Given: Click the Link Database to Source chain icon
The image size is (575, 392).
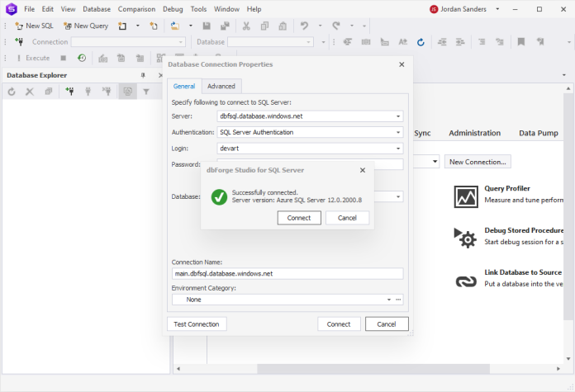Looking at the screenshot, I should click(466, 281).
